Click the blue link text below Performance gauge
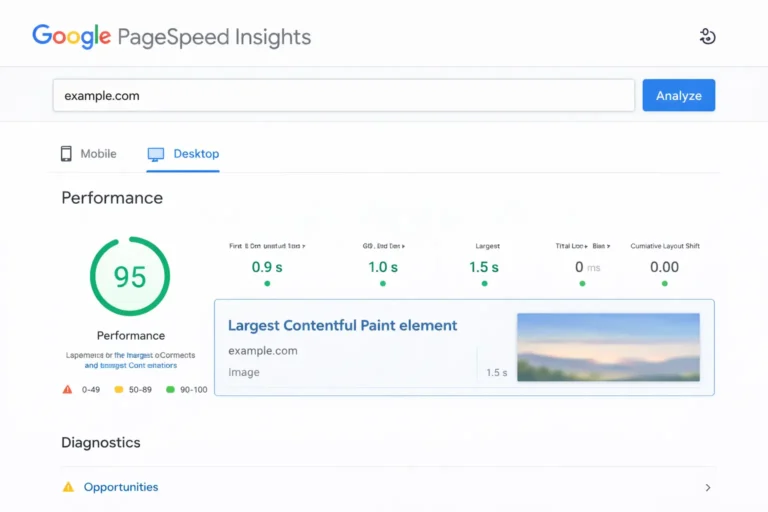This screenshot has height=512, width=768. [x=131, y=366]
